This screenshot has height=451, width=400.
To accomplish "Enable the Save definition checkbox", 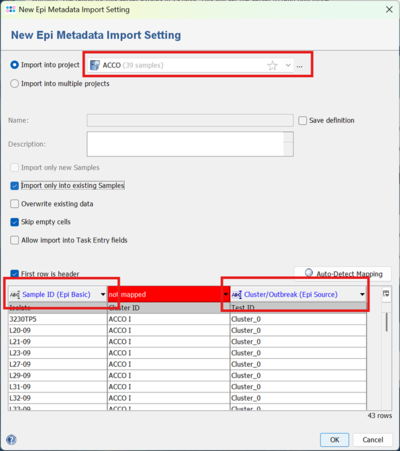I will (303, 120).
